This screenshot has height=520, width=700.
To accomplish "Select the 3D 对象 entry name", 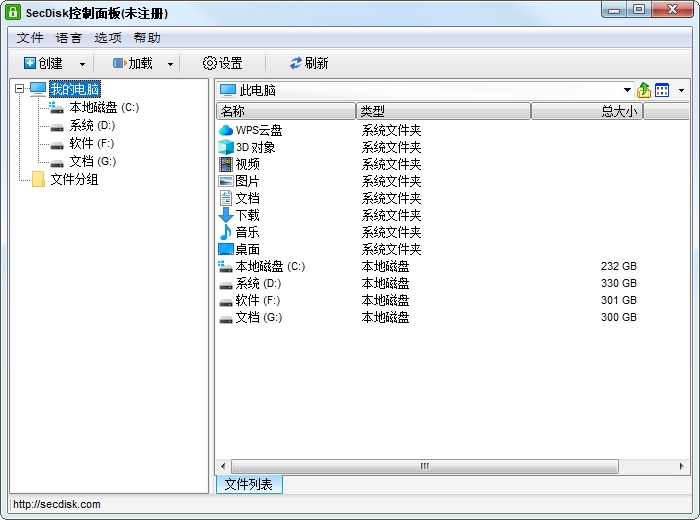I will click(x=255, y=147).
